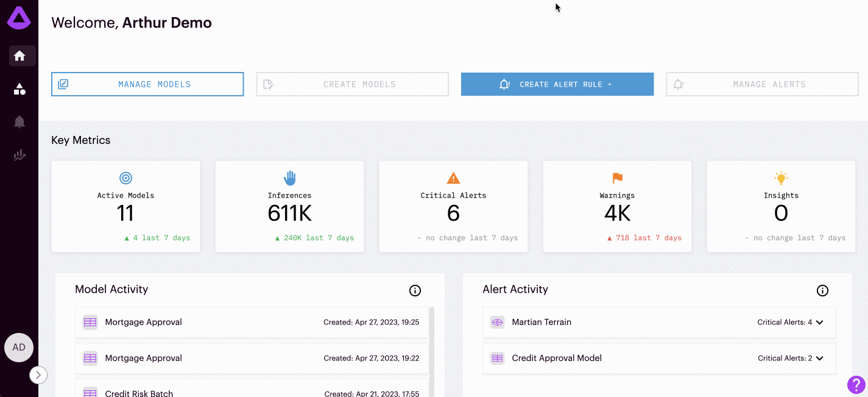Click the Manage Models button
868x397 pixels.
(x=147, y=84)
